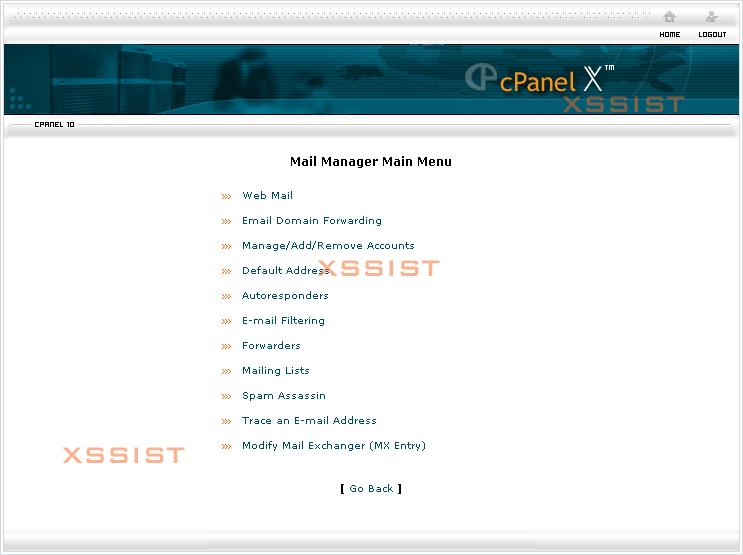
Task: Open E-mail Filtering
Action: click(x=283, y=320)
